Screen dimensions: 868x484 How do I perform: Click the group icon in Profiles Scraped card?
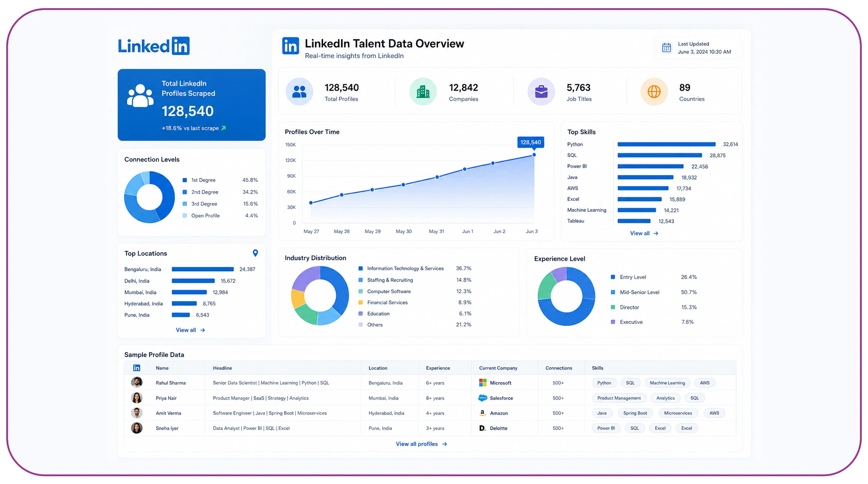(x=140, y=96)
